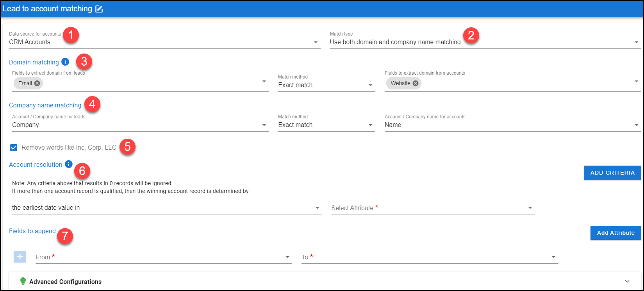Click Company name matching heading
The width and height of the screenshot is (644, 291).
[45, 105]
